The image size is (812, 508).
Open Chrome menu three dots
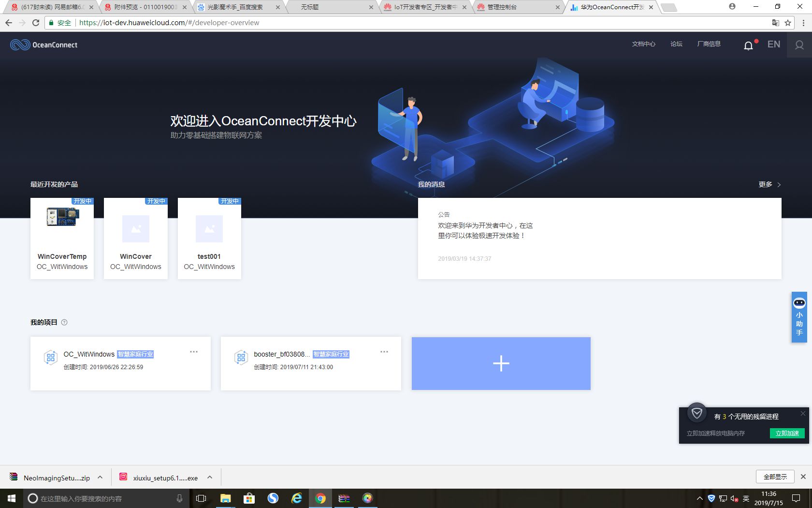point(803,23)
